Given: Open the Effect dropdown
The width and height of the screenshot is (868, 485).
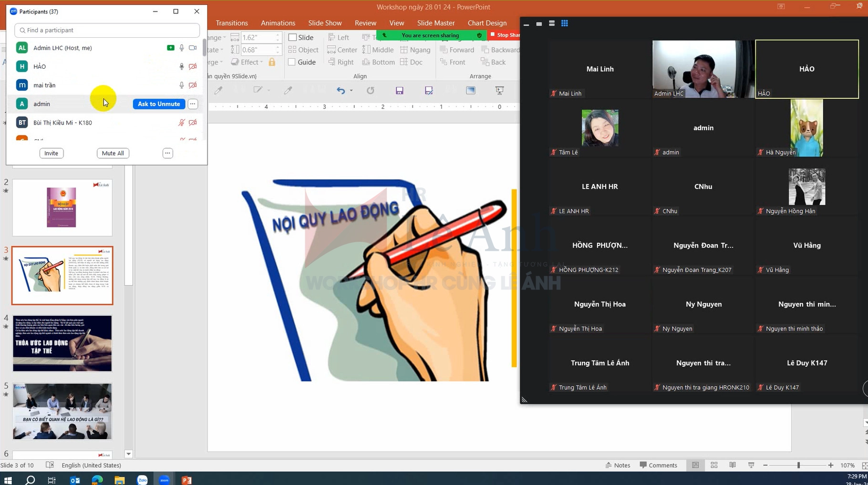Looking at the screenshot, I should click(247, 62).
